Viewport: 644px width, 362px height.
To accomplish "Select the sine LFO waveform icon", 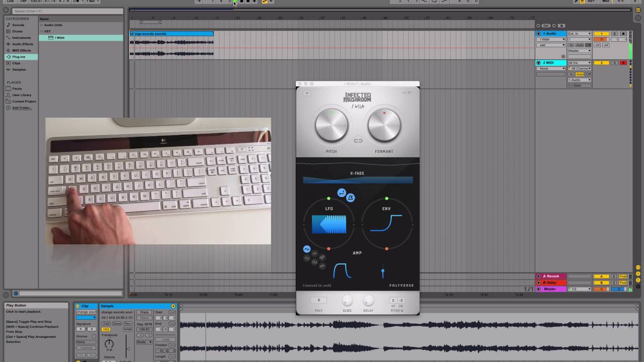I will coord(306,249).
